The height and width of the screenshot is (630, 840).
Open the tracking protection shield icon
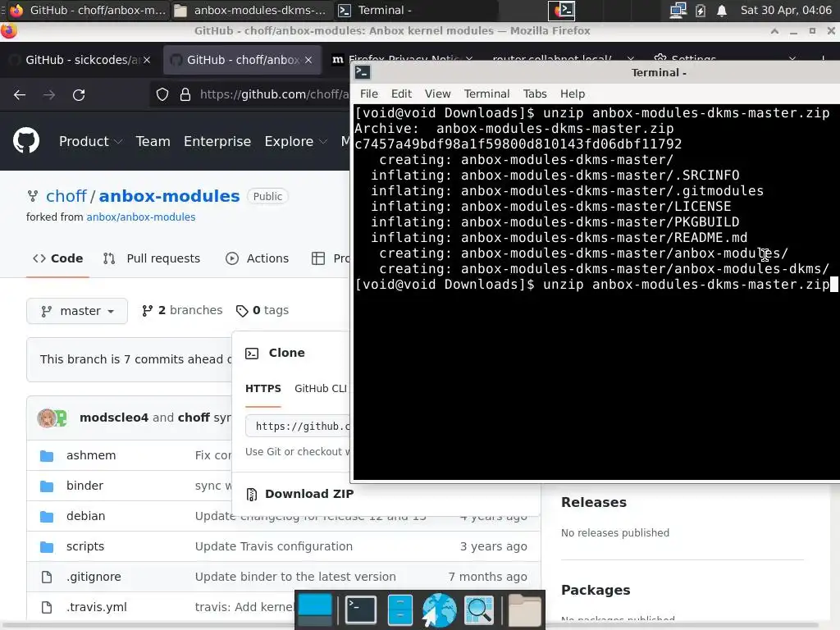click(x=162, y=95)
